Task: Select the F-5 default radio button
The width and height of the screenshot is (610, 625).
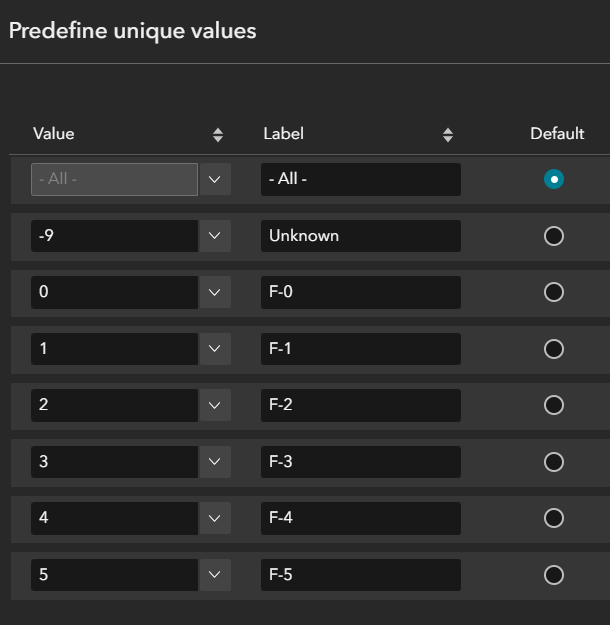Action: click(x=553, y=575)
